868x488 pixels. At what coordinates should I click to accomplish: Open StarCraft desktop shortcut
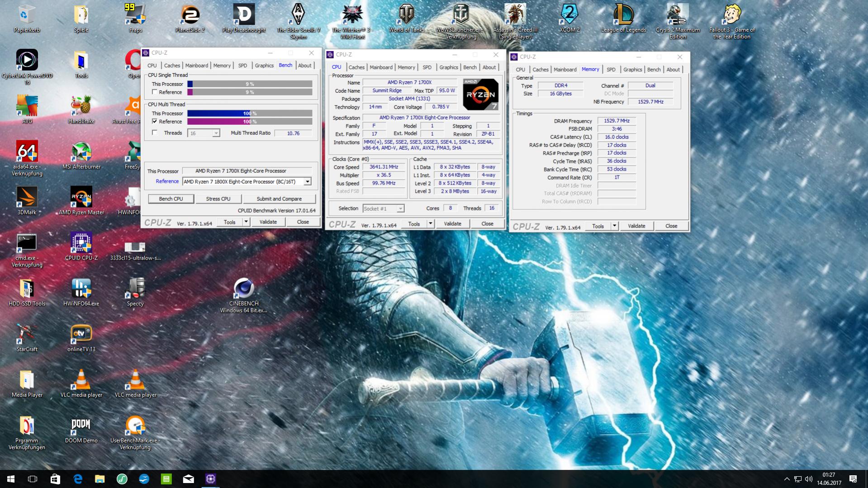tap(27, 338)
